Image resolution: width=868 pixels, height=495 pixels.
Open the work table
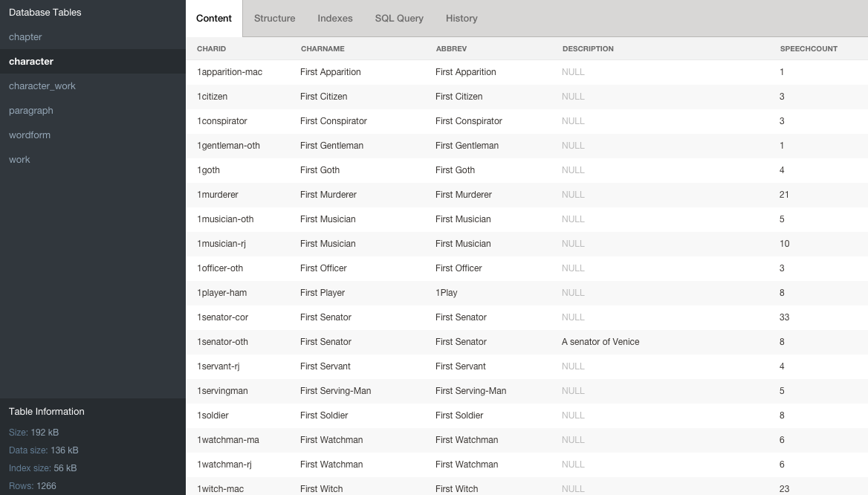(19, 160)
